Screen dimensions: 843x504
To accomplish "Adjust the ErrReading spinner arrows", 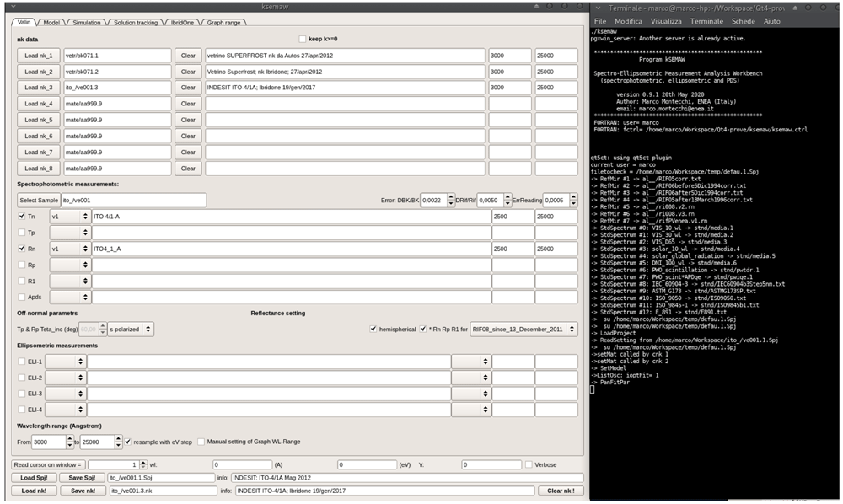I will [573, 201].
